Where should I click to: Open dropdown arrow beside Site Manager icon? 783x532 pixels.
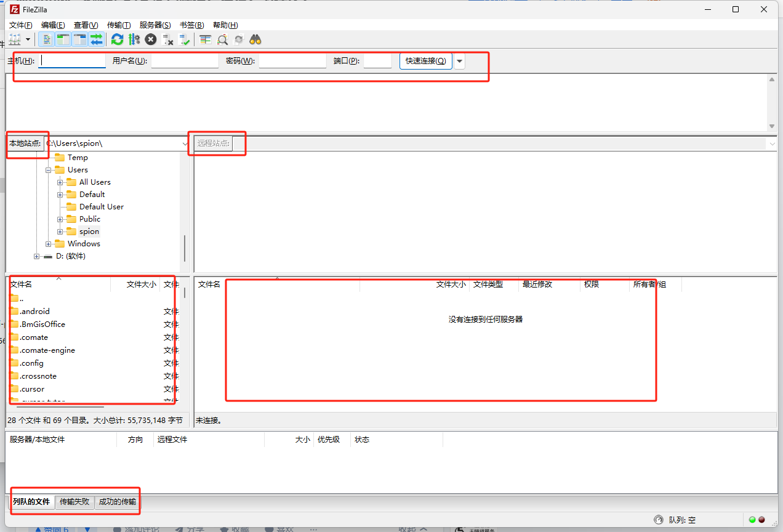point(28,39)
